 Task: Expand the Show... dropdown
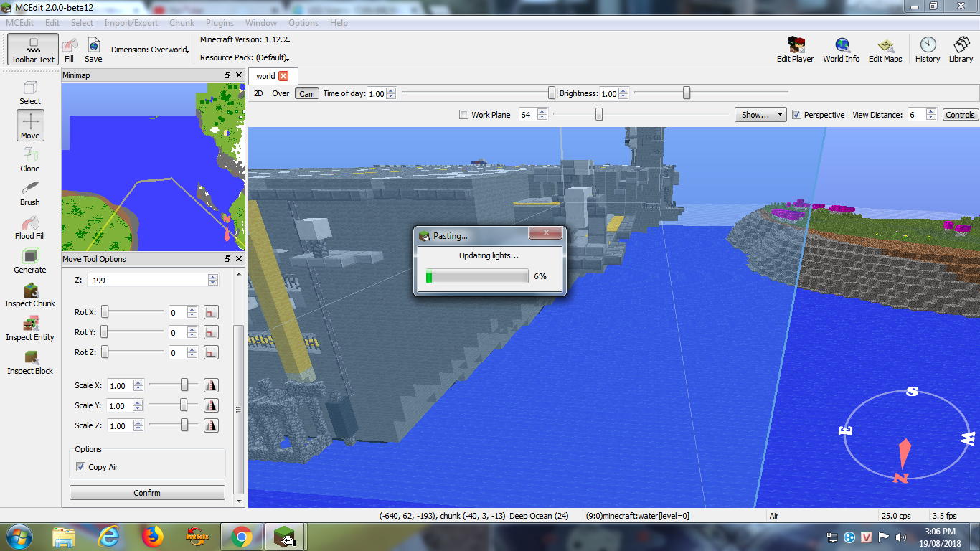pyautogui.click(x=760, y=115)
